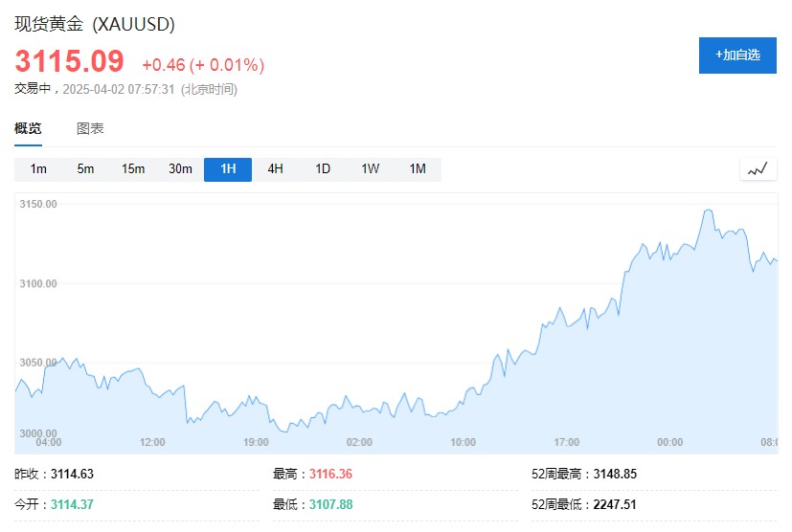Select the 1m interval
Screen dimensions: 792x532
tap(38, 169)
